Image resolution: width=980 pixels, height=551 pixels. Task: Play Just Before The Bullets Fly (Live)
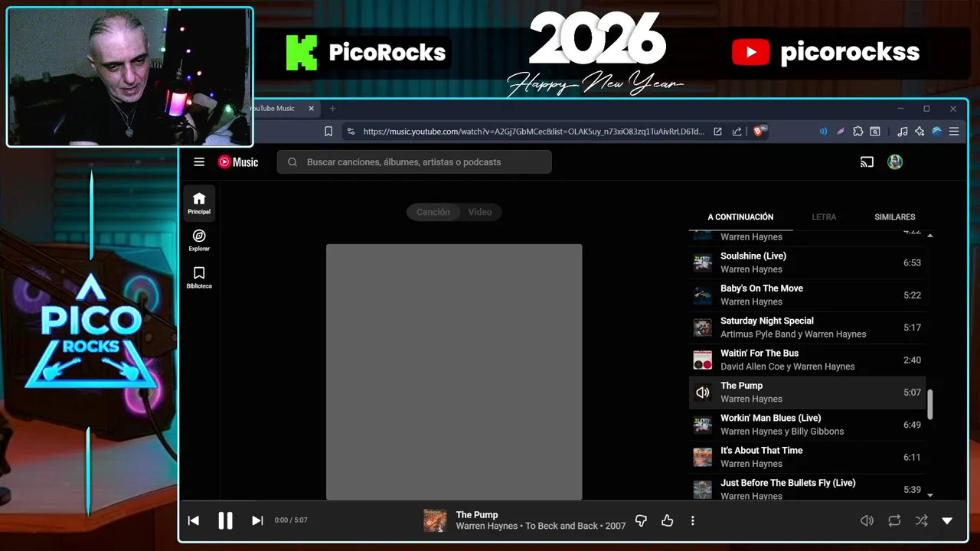(x=808, y=489)
